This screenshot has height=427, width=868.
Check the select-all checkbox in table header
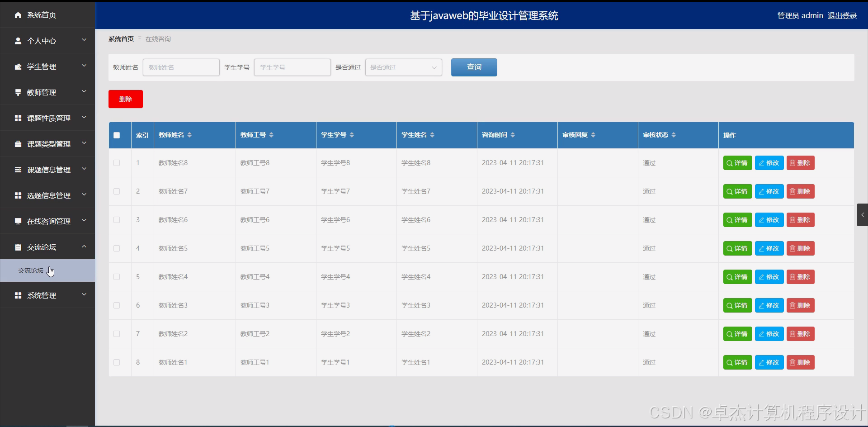pos(117,135)
